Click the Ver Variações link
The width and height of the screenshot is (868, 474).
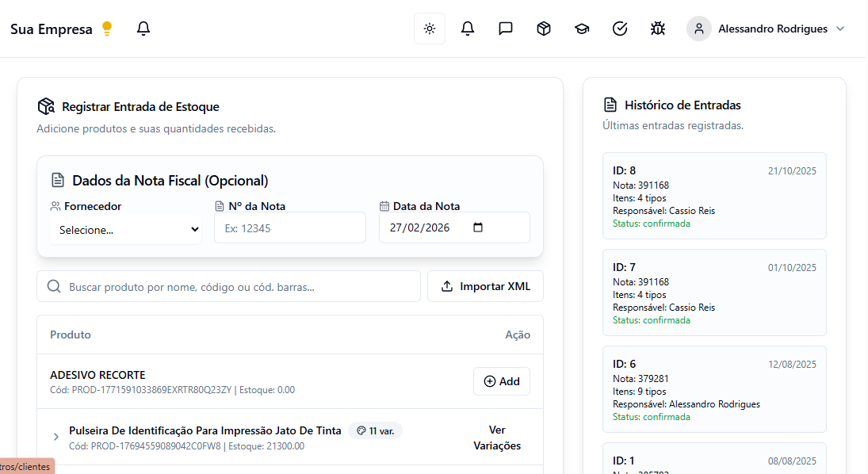tap(497, 438)
